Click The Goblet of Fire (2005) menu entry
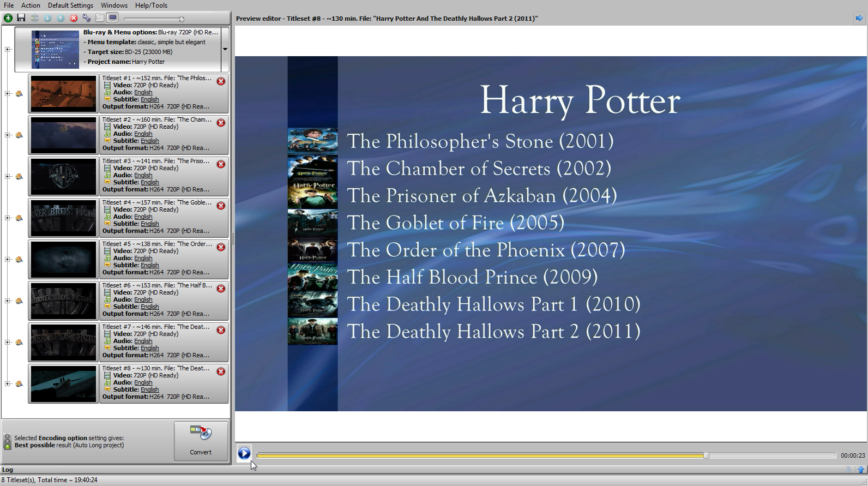This screenshot has height=486, width=868. point(456,223)
